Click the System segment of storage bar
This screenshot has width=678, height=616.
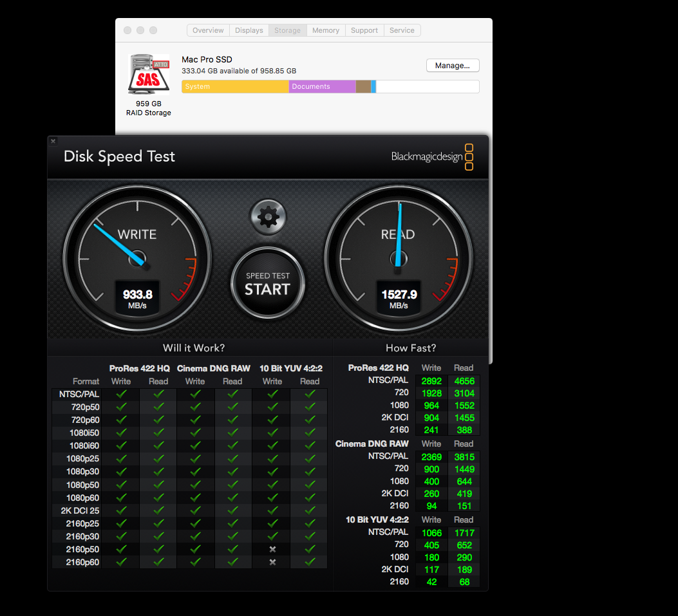point(235,86)
